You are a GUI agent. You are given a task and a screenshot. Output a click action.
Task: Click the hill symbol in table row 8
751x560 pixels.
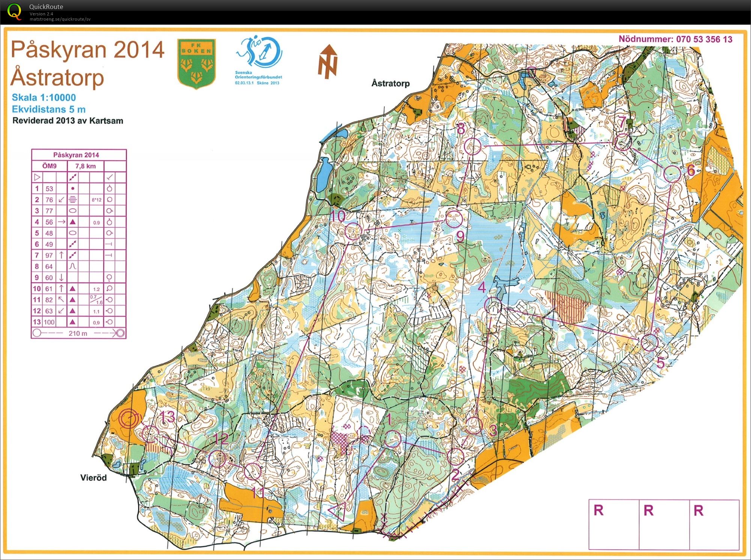click(73, 266)
